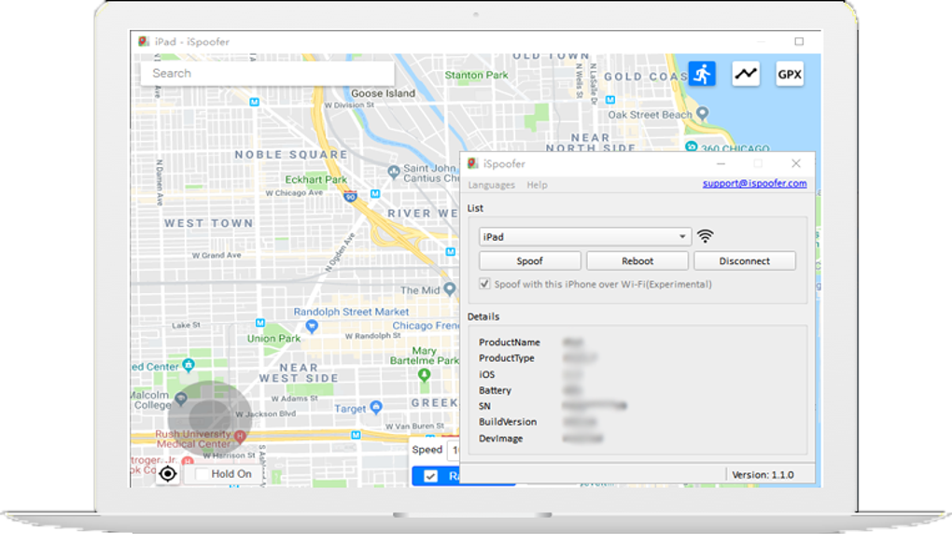
Task: Click the Reboot button
Action: 637,261
